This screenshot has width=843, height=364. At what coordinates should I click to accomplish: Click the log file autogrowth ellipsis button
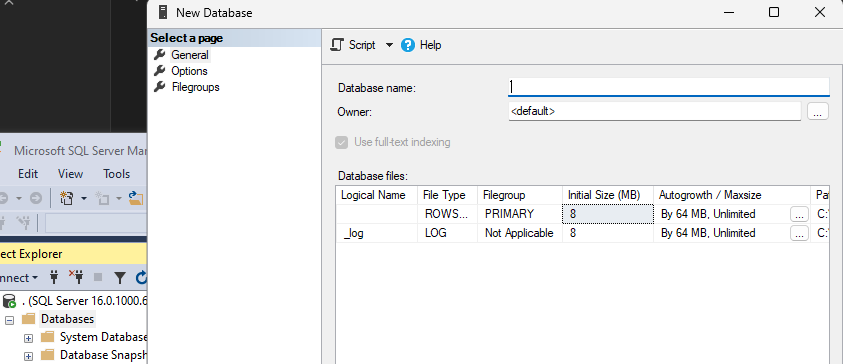(799, 233)
